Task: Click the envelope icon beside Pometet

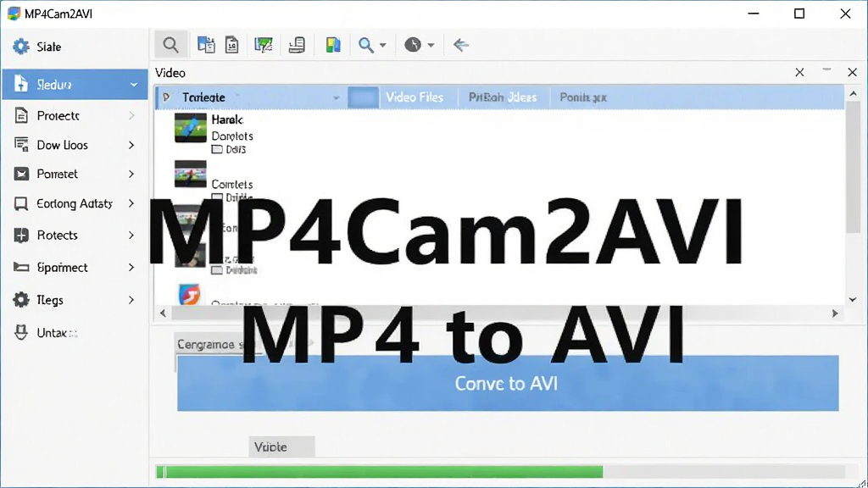Action: point(21,175)
